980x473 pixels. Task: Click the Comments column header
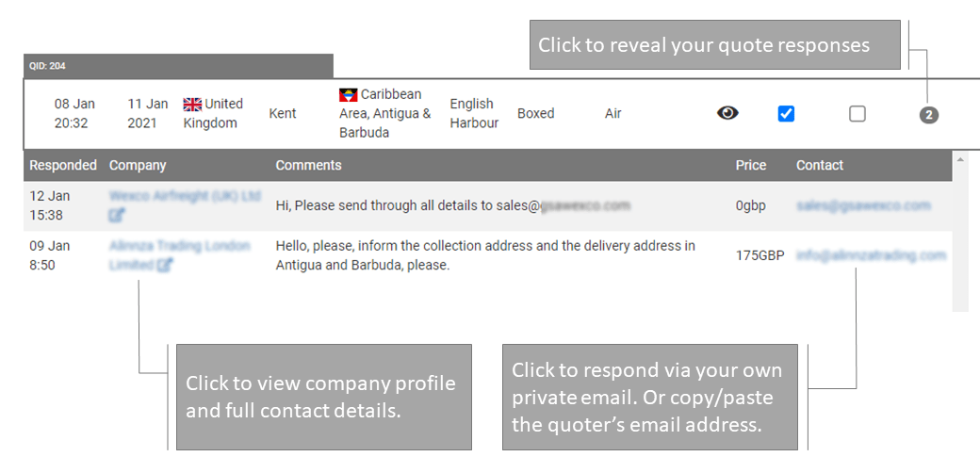(308, 165)
